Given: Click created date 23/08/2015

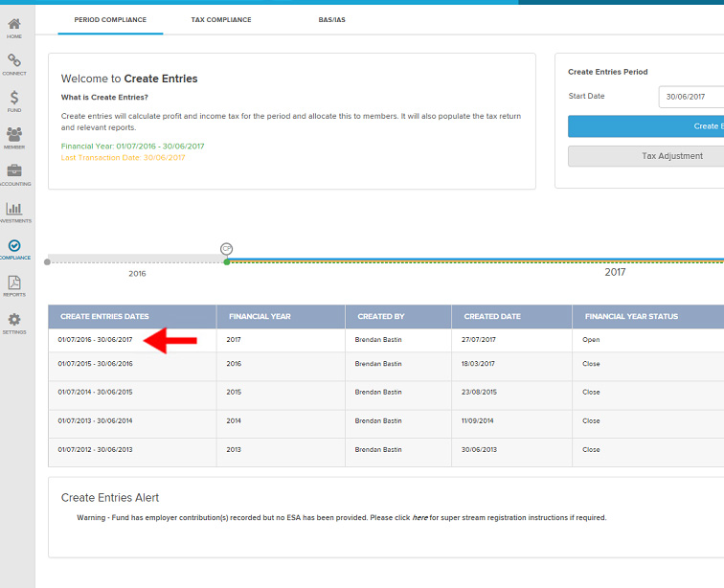Looking at the screenshot, I should pyautogui.click(x=479, y=392).
